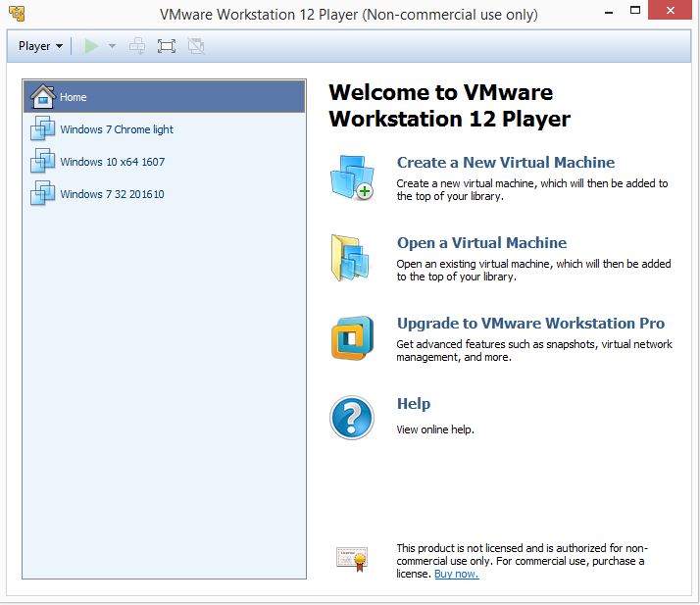This screenshot has width=700, height=605.
Task: Maximize the VMware Player window
Action: [635, 10]
